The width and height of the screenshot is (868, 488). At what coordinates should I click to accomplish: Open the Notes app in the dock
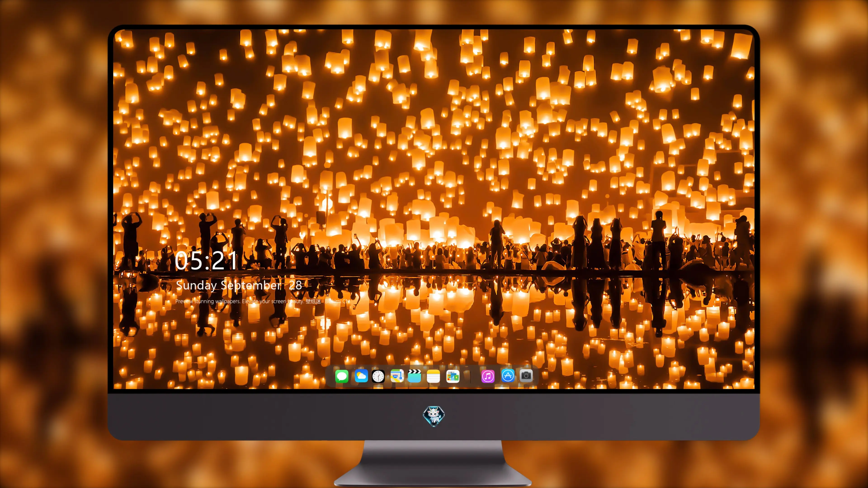pyautogui.click(x=433, y=376)
